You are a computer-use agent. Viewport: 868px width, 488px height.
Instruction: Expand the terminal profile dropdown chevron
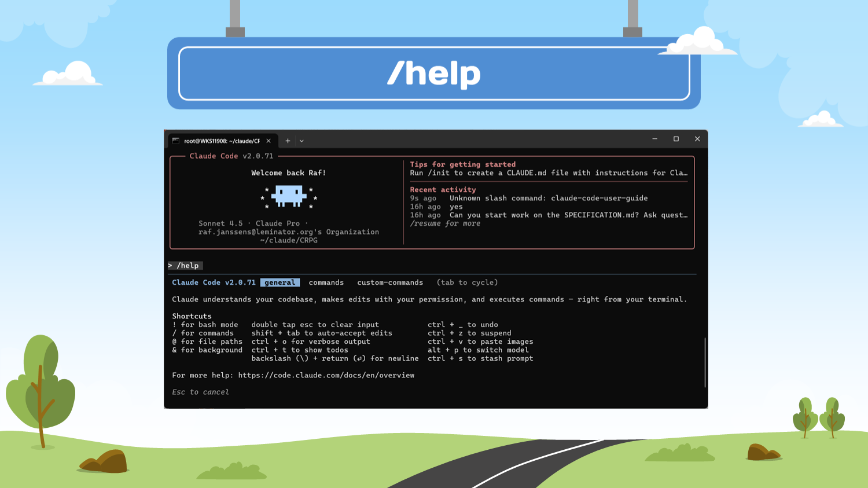301,141
